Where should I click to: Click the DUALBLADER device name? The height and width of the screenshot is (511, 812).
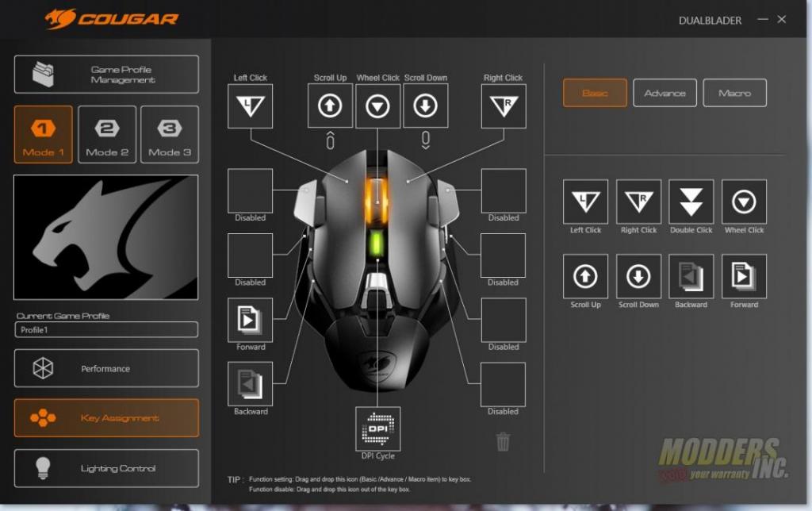click(x=710, y=21)
